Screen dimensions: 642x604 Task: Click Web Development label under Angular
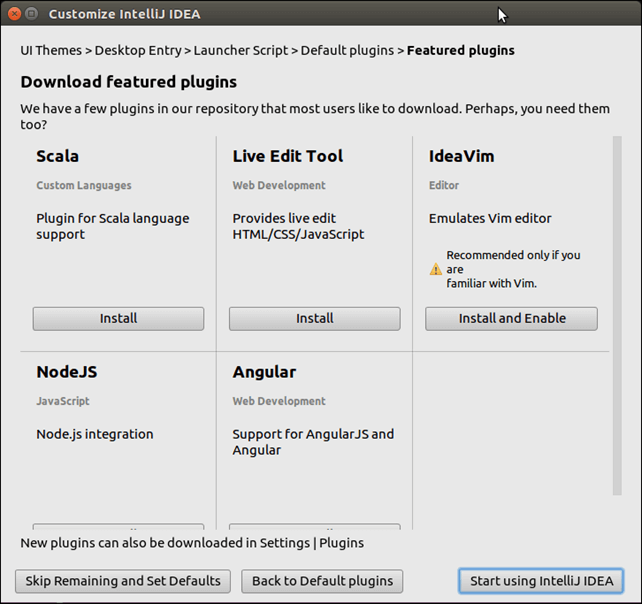coord(279,401)
